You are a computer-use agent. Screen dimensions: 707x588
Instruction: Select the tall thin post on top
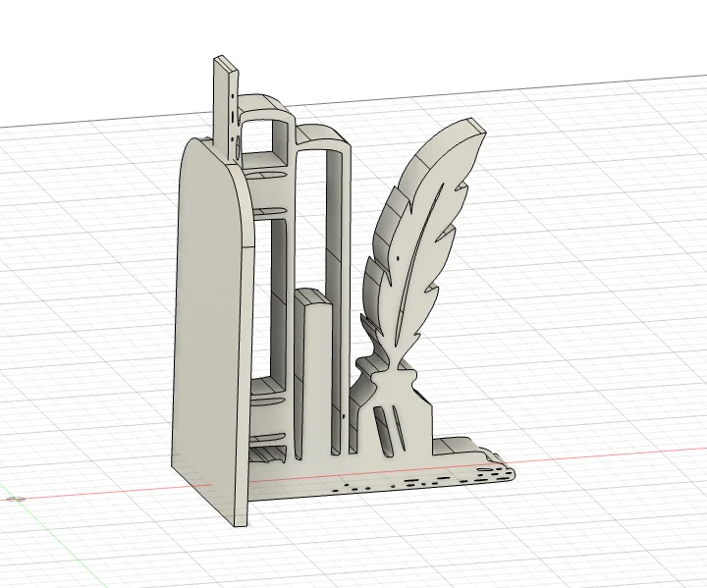click(227, 108)
